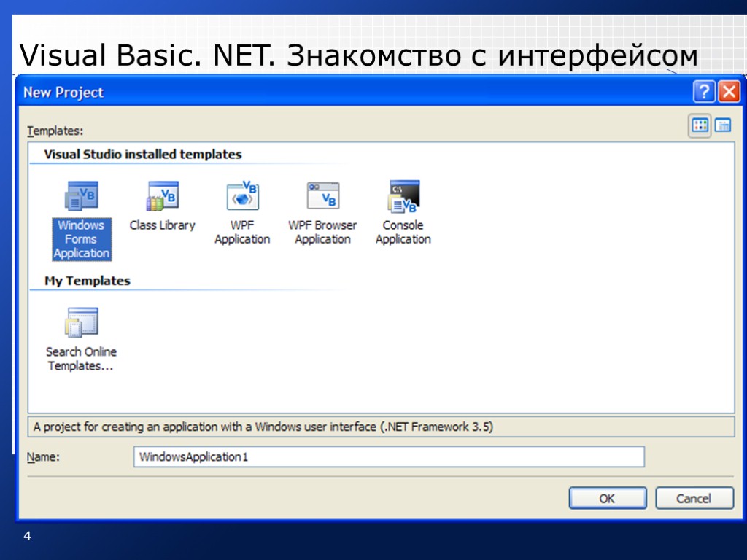The width and height of the screenshot is (747, 560).
Task: Click the 'Name:' label
Action: pos(43,456)
